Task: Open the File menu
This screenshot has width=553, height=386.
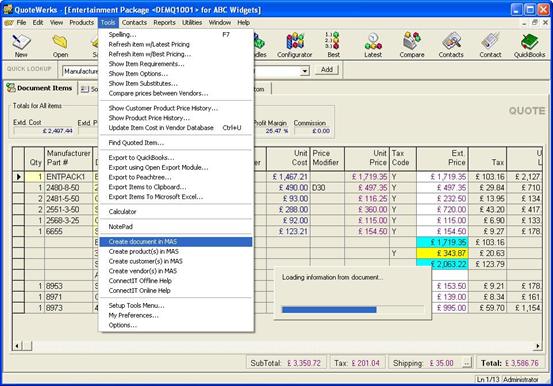Action: pyautogui.click(x=21, y=23)
